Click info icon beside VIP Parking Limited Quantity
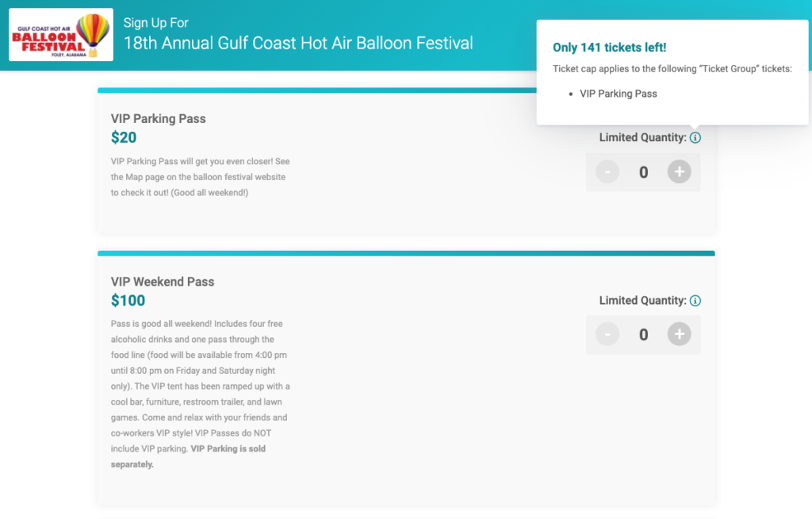The image size is (812, 519). (x=695, y=138)
